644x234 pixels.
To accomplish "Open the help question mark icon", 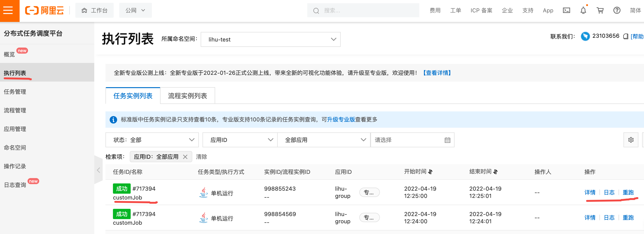I will [617, 10].
